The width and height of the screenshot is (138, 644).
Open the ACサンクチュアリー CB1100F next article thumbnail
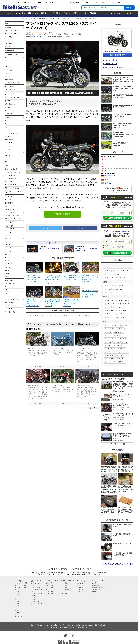click(69, 249)
